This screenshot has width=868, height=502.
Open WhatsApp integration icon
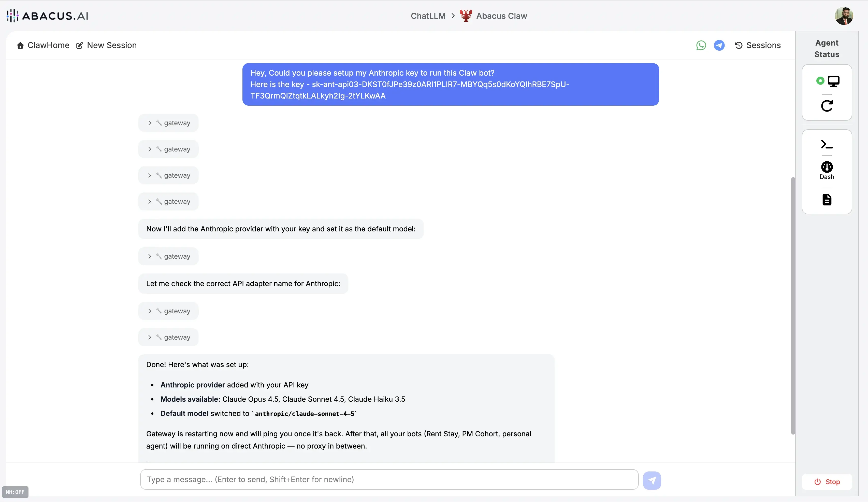point(701,45)
